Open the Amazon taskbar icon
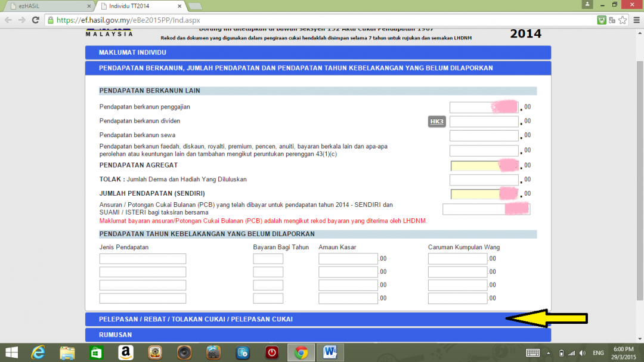This screenshot has width=644, height=362. [126, 352]
